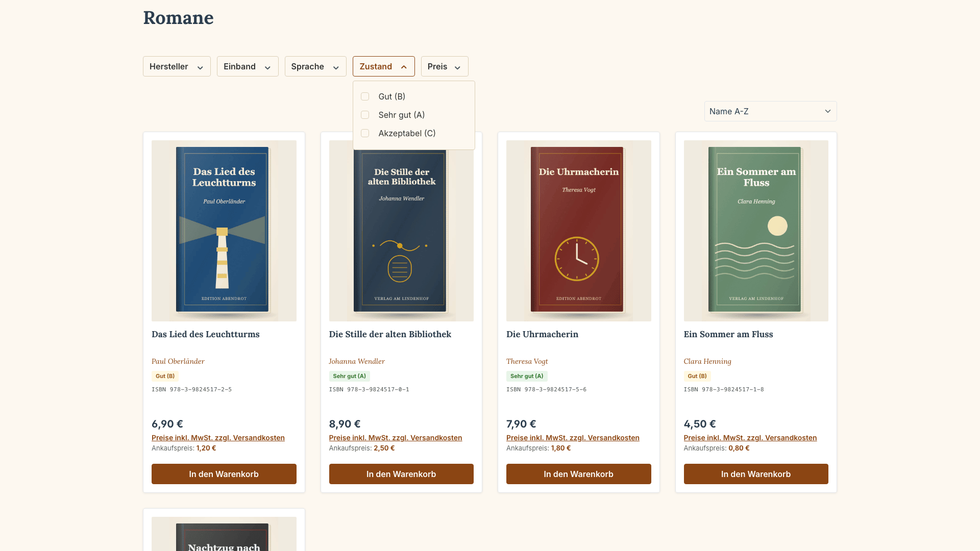The height and width of the screenshot is (551, 980).
Task: Open the Sprache filter dropdown
Action: coord(315,66)
